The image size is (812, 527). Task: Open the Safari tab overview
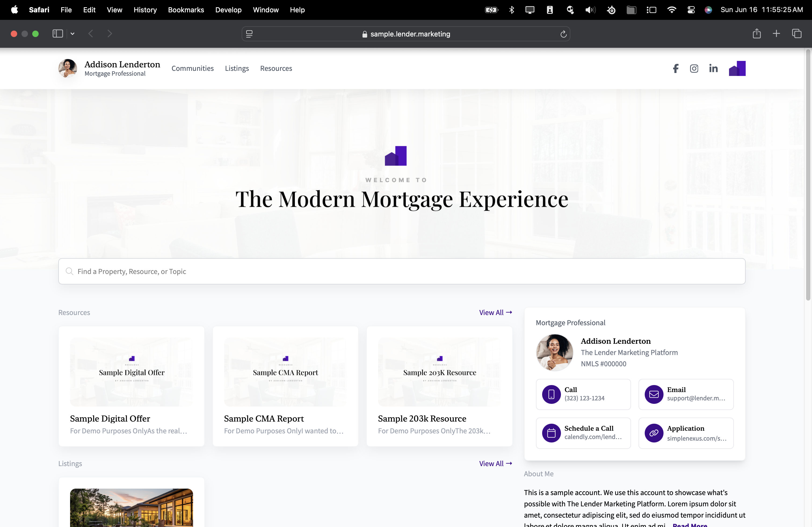[796, 34]
